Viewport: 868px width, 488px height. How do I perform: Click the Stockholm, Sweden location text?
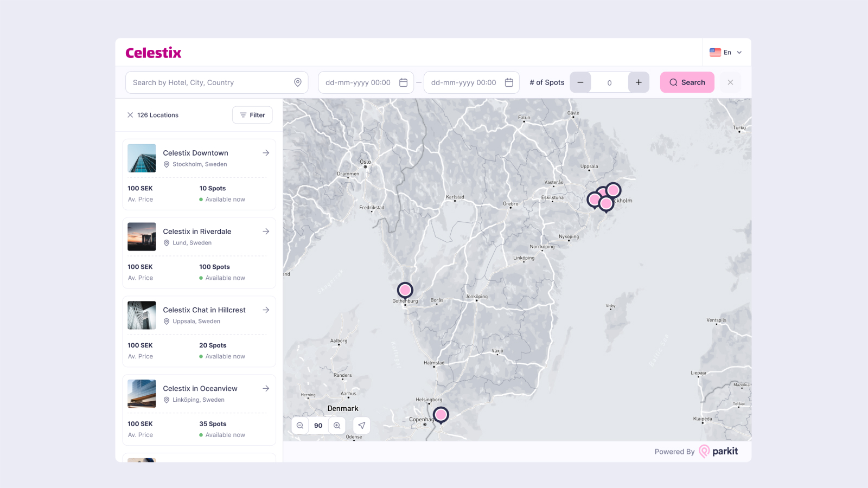click(200, 164)
